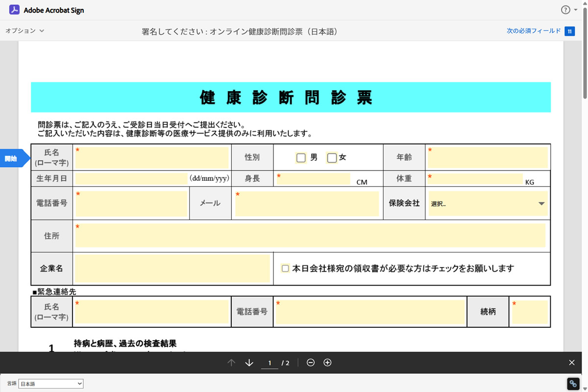Open the help question mark menu
This screenshot has width=588, height=392.
[x=565, y=10]
